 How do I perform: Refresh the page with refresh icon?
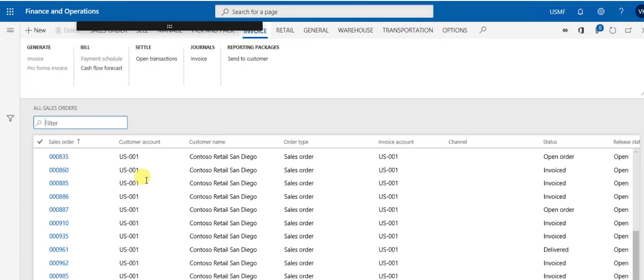[613, 30]
